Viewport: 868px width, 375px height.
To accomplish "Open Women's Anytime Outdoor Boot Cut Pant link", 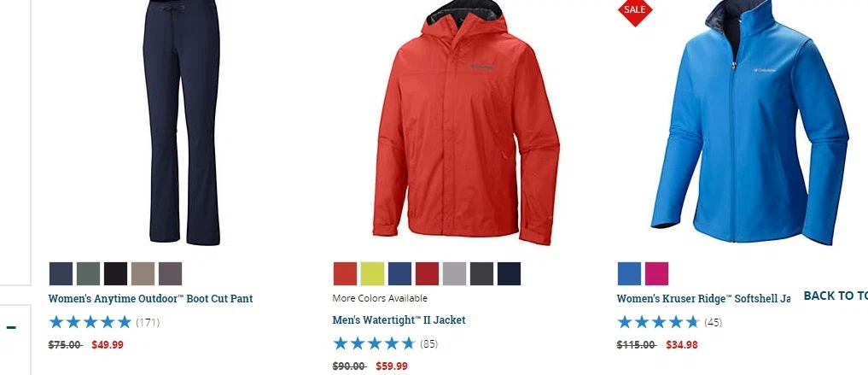I will [x=150, y=299].
